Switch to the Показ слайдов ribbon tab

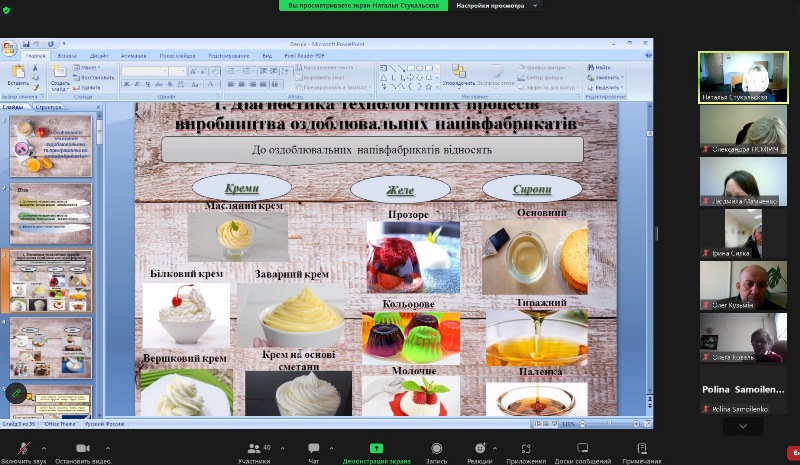[177, 56]
